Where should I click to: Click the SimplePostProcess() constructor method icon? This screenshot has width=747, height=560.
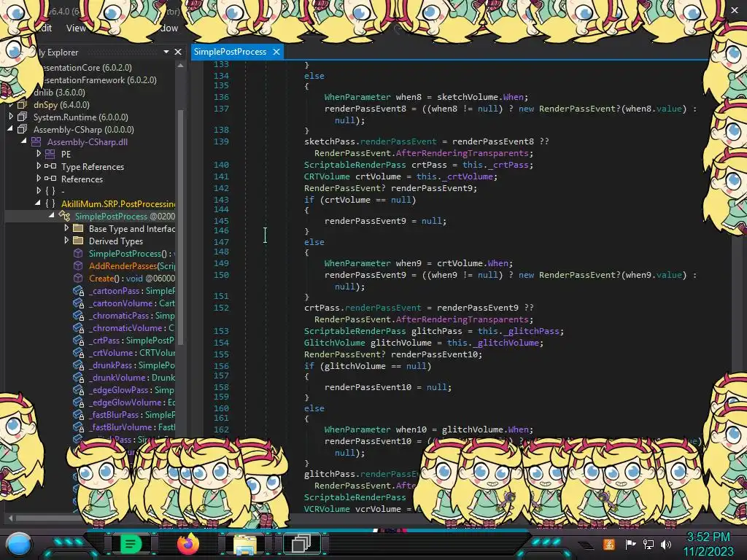click(x=78, y=253)
